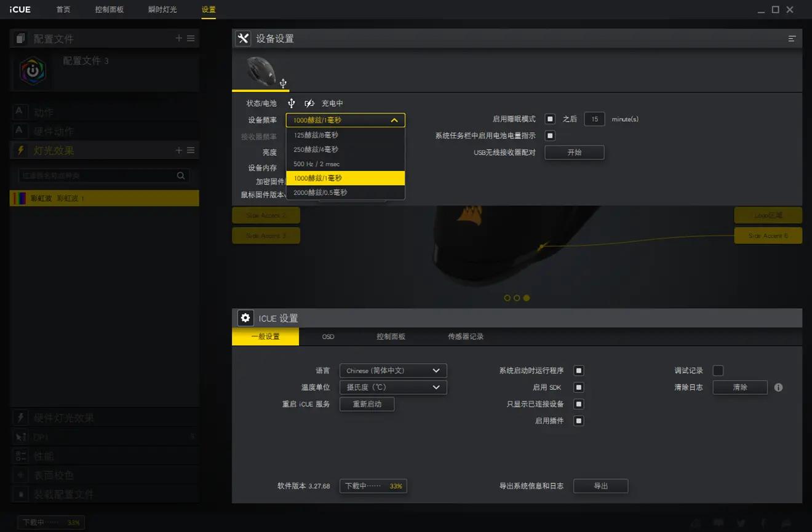This screenshot has width=812, height=532.
Task: Open the 语言 dropdown showing Chinese (简体中文)
Action: pyautogui.click(x=393, y=370)
